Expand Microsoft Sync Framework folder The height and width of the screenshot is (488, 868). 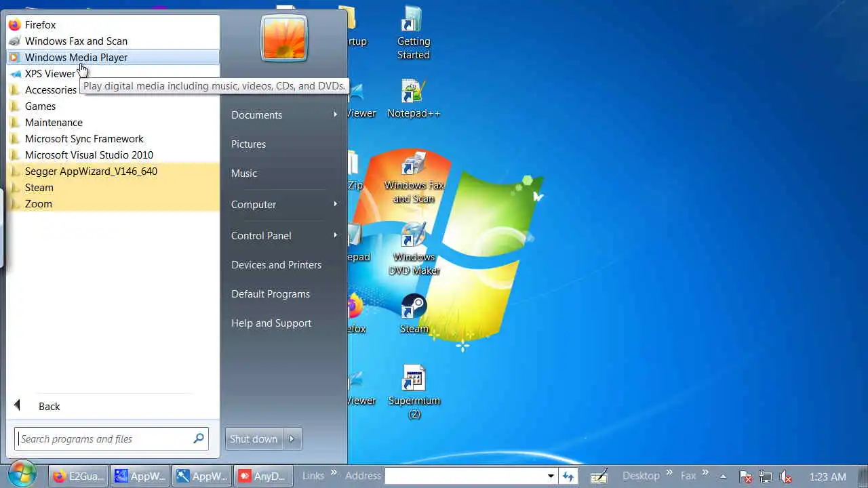113,138
